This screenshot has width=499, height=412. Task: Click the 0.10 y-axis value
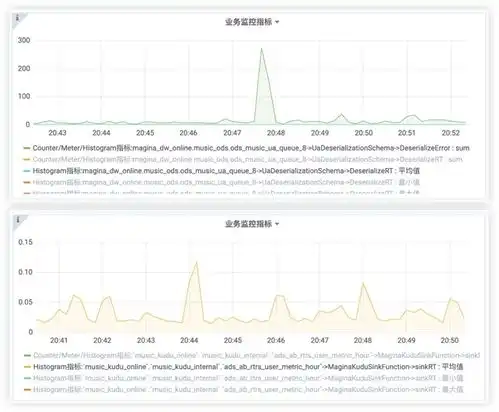(25, 272)
